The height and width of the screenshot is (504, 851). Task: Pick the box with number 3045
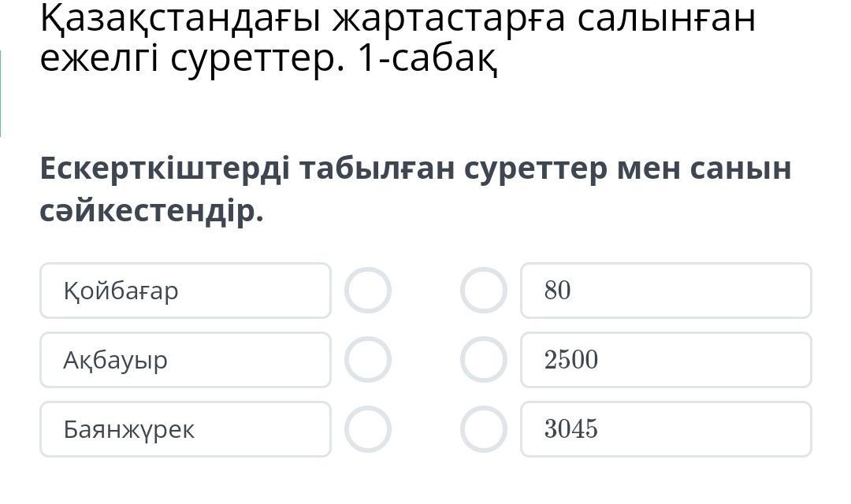666,429
